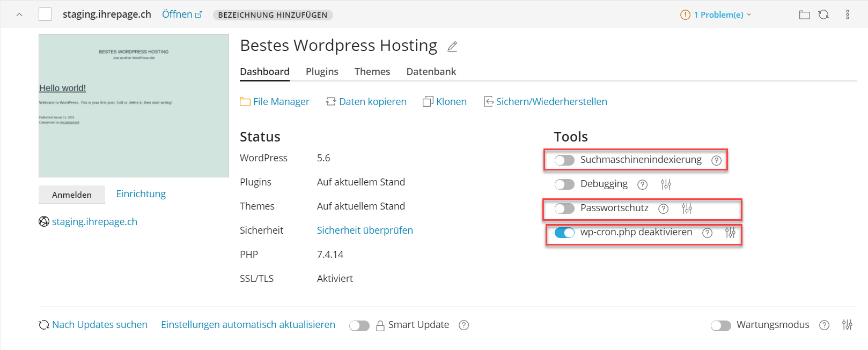The height and width of the screenshot is (350, 868).
Task: Switch to the Dashboard tab
Action: [264, 72]
